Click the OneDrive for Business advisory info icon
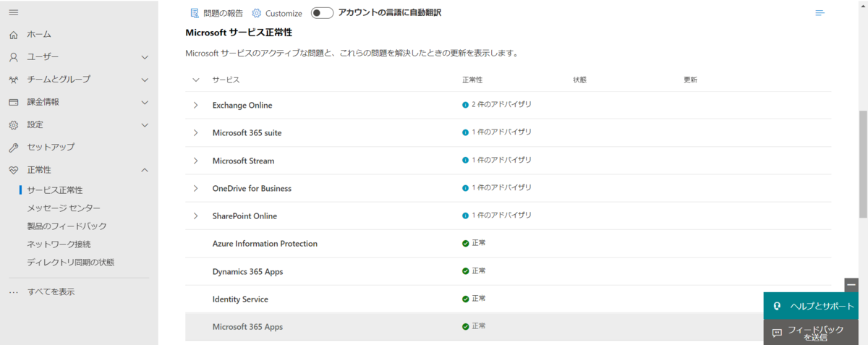The height and width of the screenshot is (345, 868). tap(465, 188)
